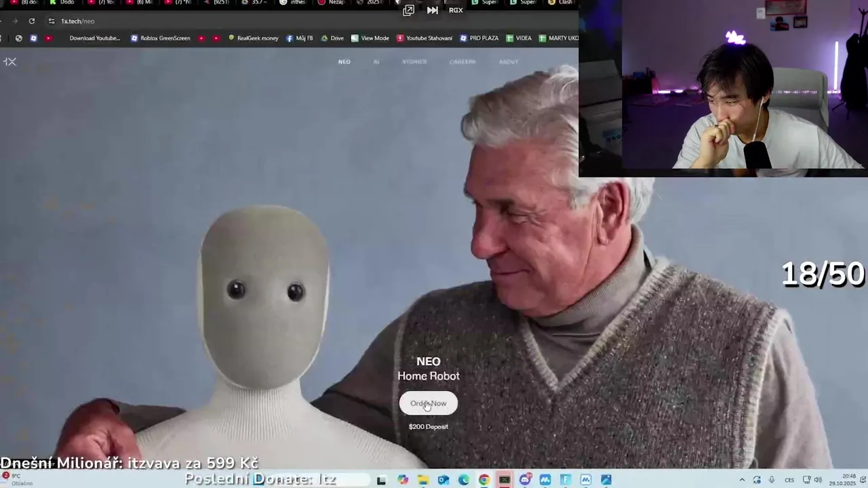Open the Roblox GreenScreen bookmark
This screenshot has height=488, width=868.
(161, 38)
